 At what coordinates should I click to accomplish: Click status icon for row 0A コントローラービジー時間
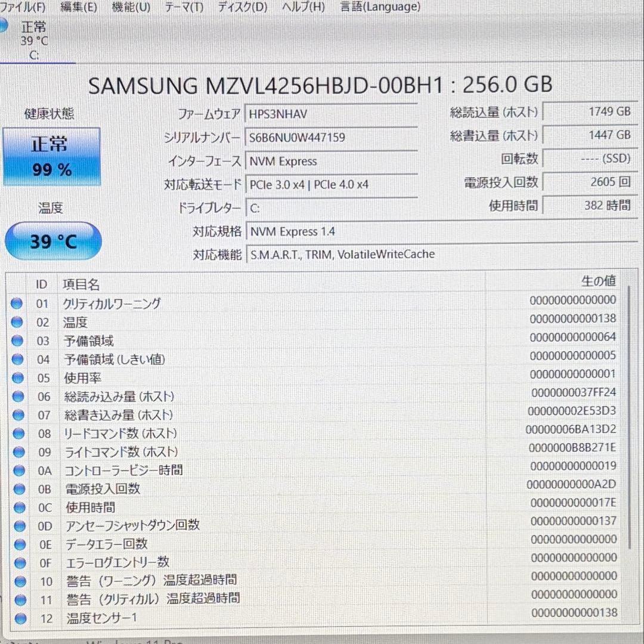coord(19,470)
